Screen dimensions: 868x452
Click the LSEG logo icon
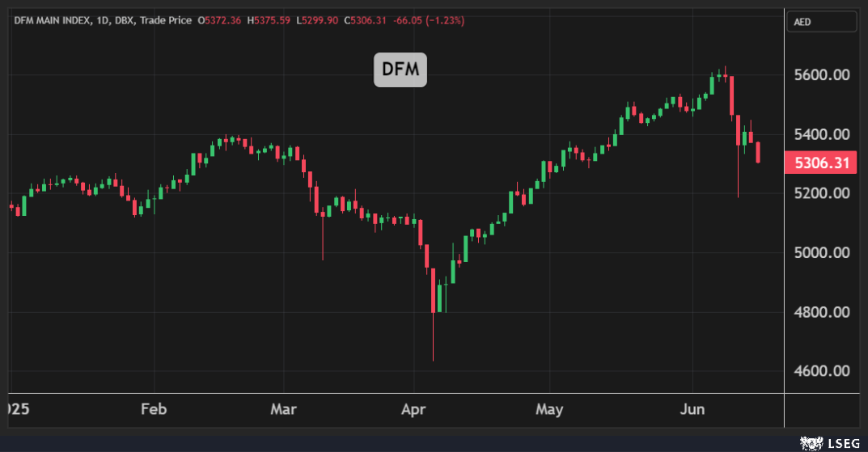[811, 443]
